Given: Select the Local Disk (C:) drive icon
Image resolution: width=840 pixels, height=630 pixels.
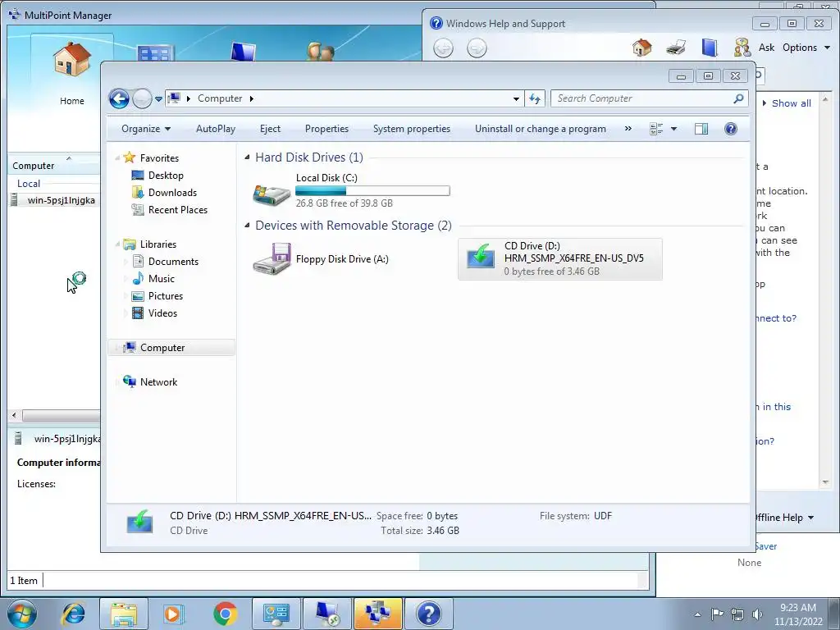Looking at the screenshot, I should point(272,194).
